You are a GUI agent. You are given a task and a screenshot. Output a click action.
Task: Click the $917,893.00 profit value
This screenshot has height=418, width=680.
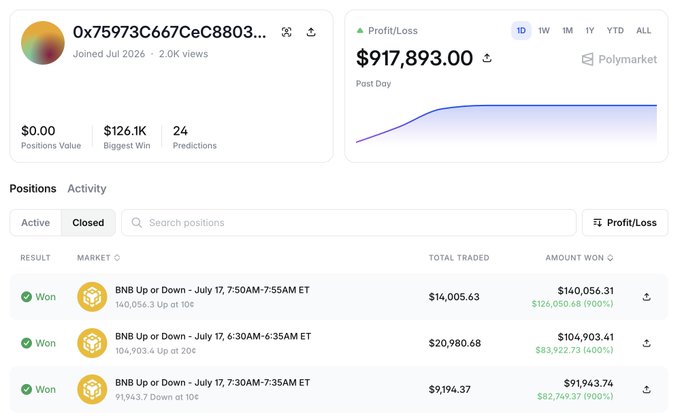point(414,58)
